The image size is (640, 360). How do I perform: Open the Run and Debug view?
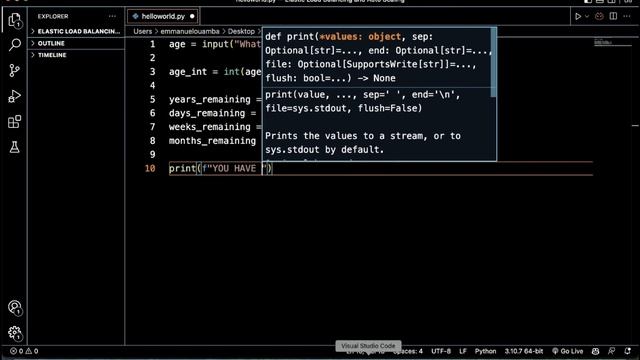pos(14,96)
